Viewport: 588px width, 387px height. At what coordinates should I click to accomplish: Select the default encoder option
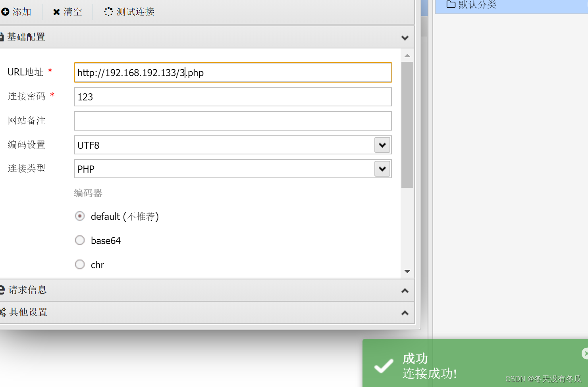80,216
